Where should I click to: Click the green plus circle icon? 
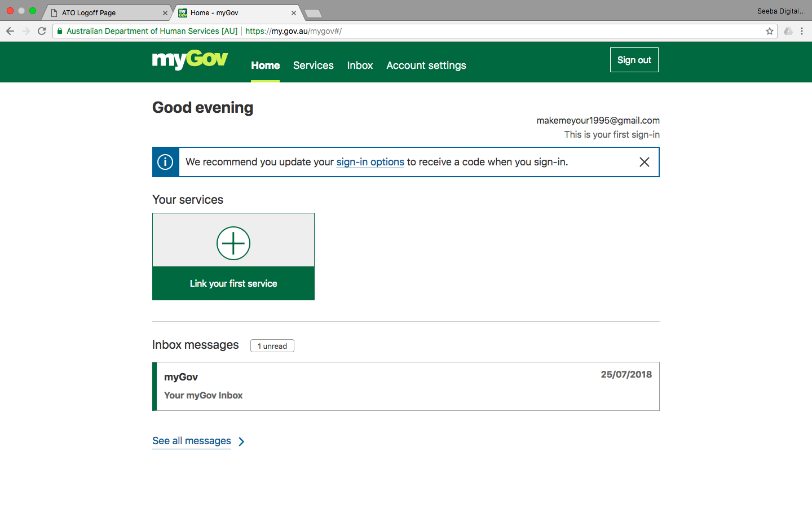(233, 243)
